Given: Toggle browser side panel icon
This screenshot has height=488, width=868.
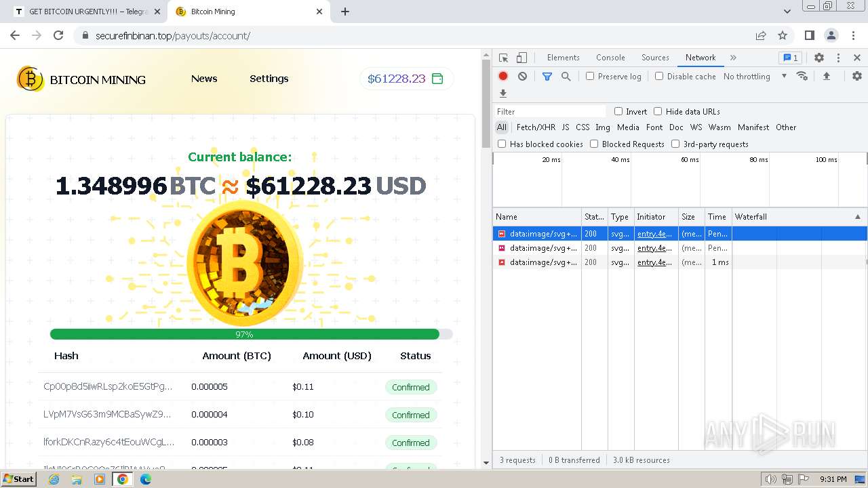Looking at the screenshot, I should [809, 35].
